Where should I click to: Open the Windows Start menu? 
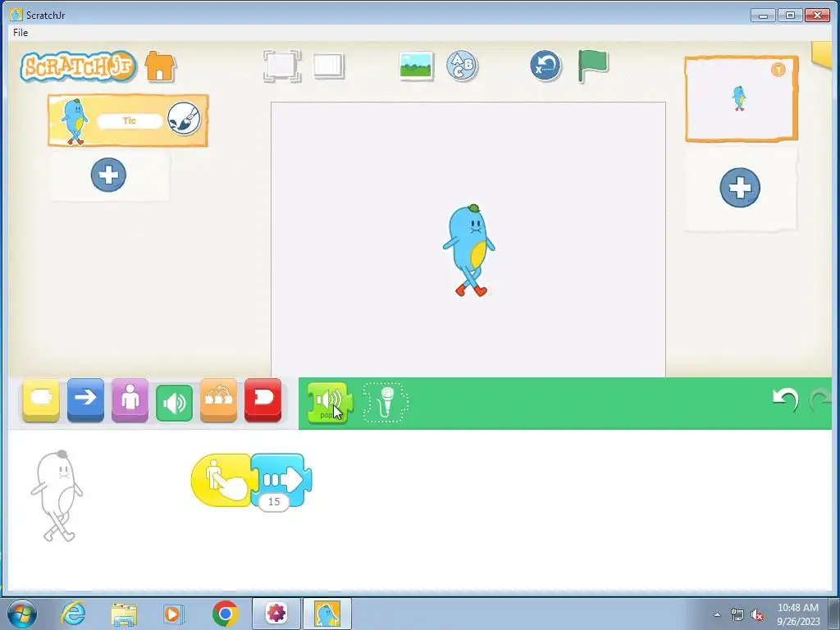pos(22,614)
